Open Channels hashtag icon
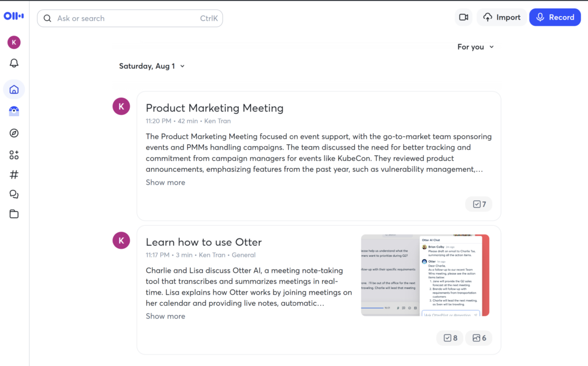 point(14,175)
